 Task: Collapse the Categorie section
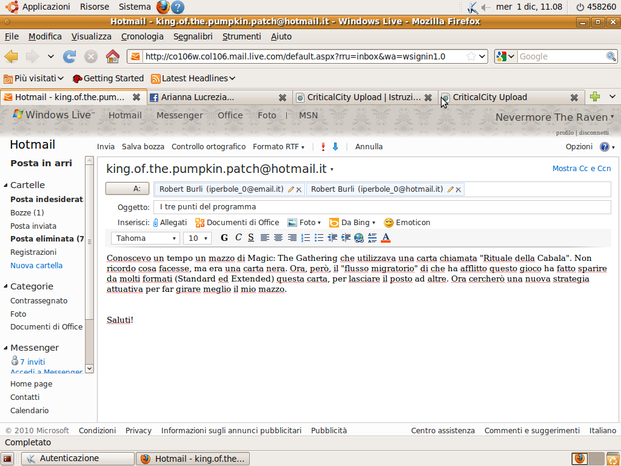[6, 286]
